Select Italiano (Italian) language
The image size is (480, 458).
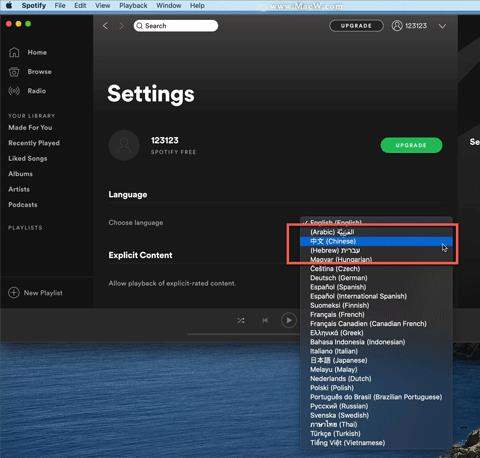tap(376, 351)
